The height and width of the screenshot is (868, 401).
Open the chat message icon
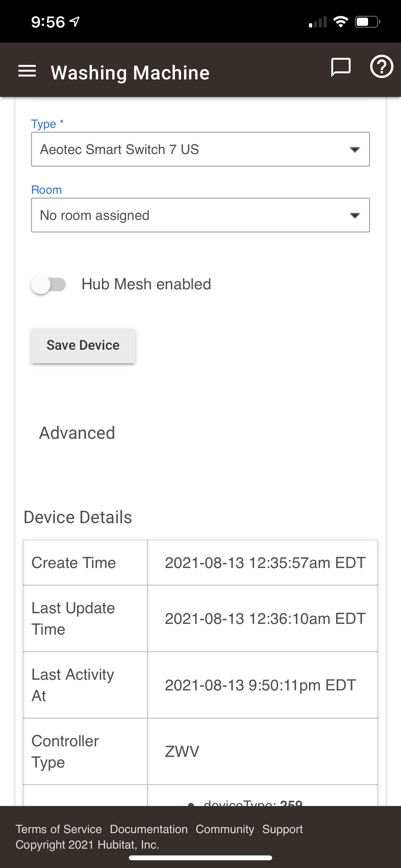(x=341, y=67)
